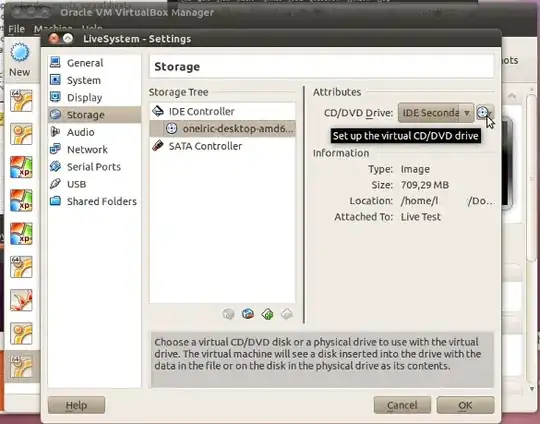
Task: Close the LiveSystem Settings dialog window
Action: [x=54, y=38]
